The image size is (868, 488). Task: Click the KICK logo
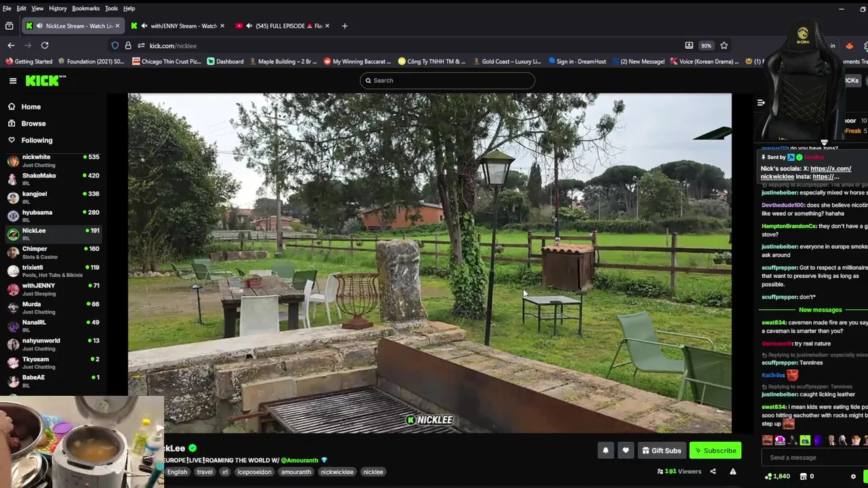pyautogui.click(x=45, y=81)
